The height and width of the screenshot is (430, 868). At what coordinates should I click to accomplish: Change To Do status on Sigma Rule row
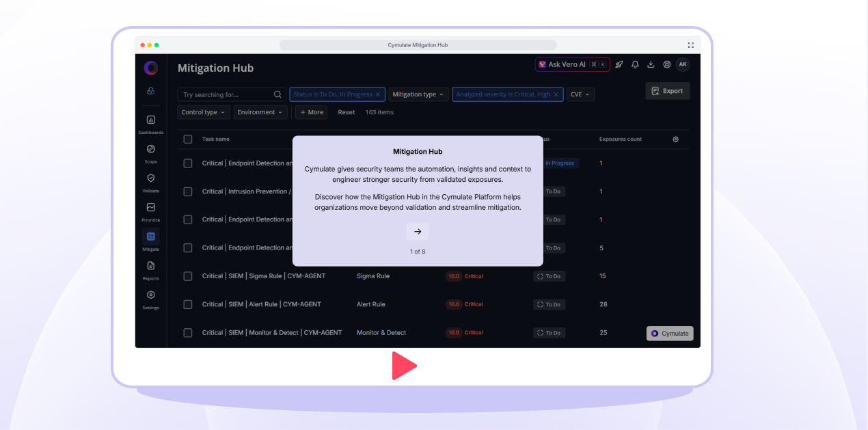pyautogui.click(x=549, y=276)
